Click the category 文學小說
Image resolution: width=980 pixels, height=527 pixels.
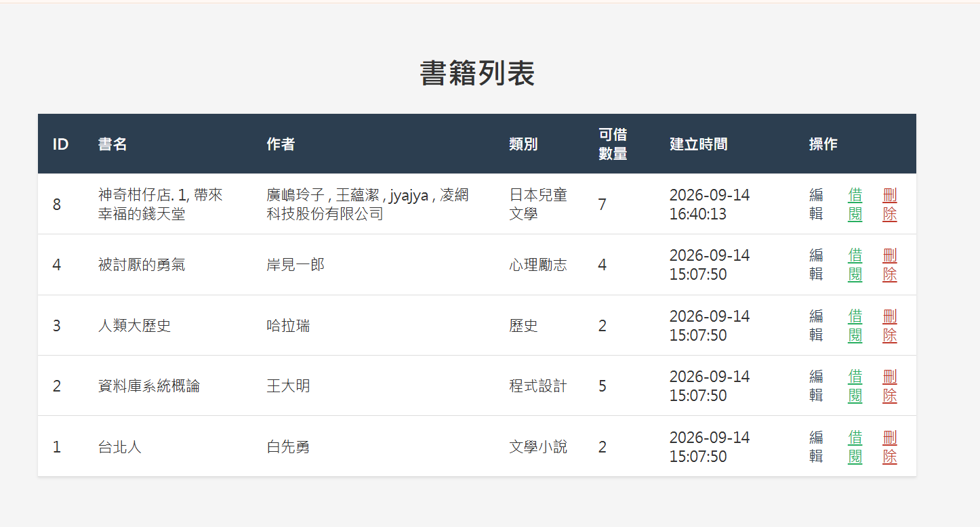538,447
